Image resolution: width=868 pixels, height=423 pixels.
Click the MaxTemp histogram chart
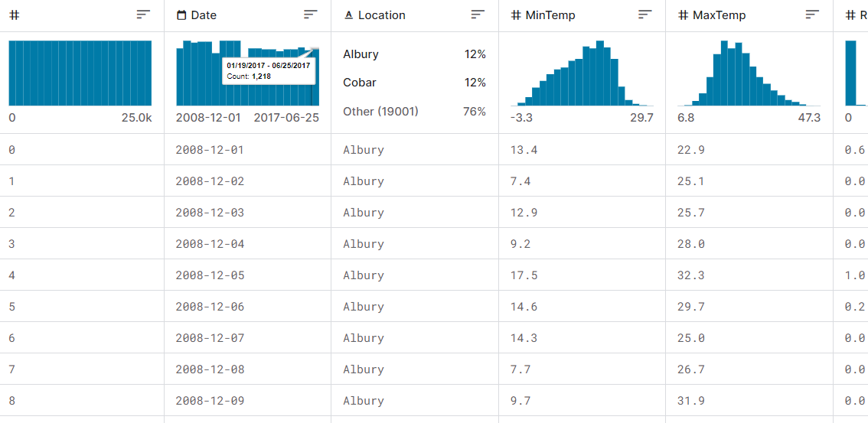tap(749, 73)
